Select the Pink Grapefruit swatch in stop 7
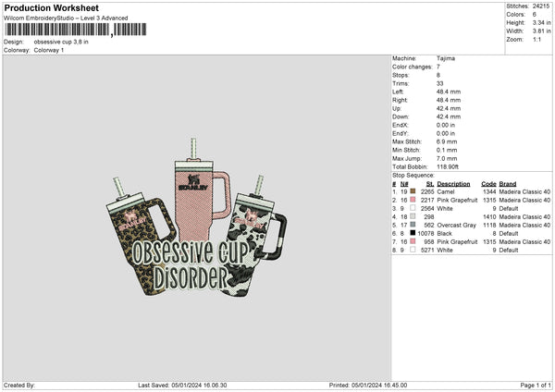The width and height of the screenshot is (555, 392). coord(413,241)
